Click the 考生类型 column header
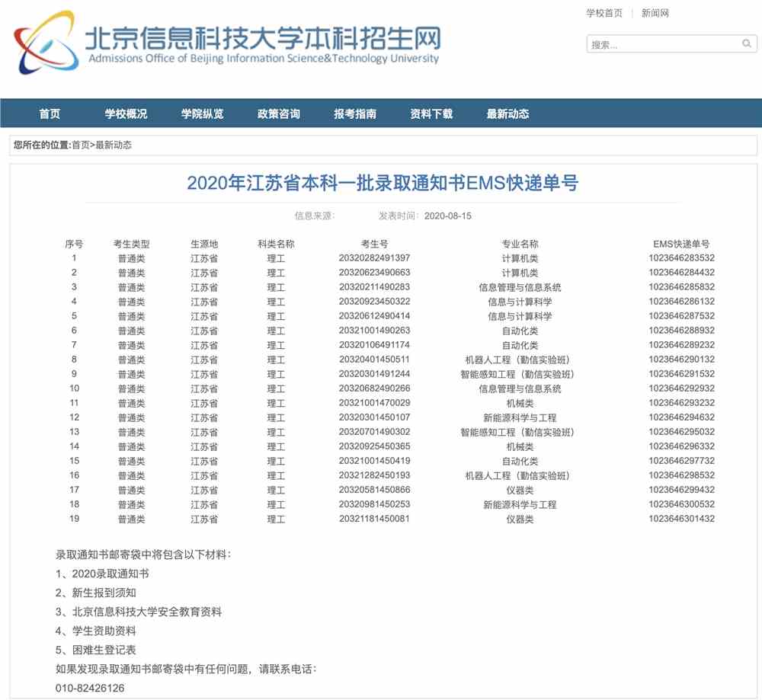The width and height of the screenshot is (762, 700). 131,244
